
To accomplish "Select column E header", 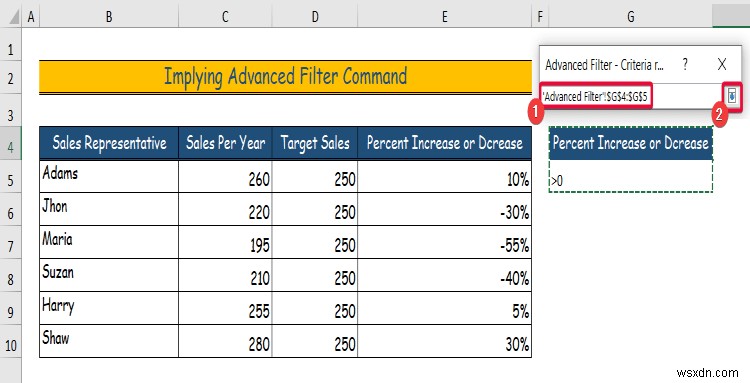I will coord(444,18).
